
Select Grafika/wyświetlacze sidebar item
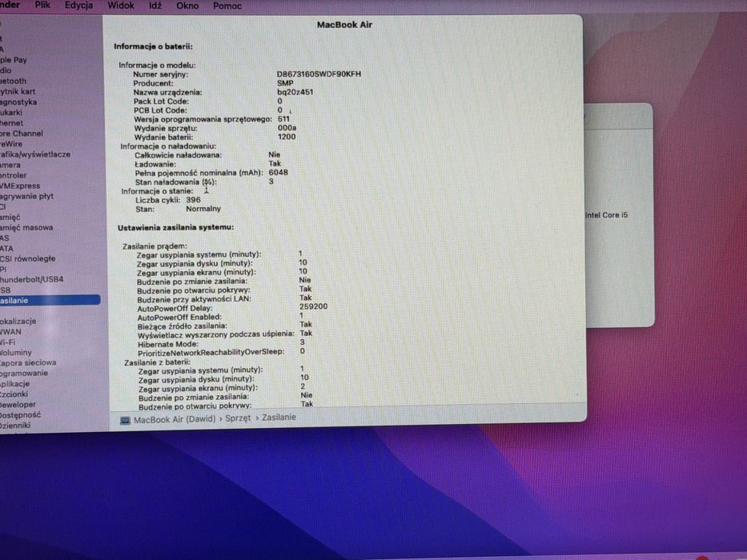pyautogui.click(x=35, y=154)
